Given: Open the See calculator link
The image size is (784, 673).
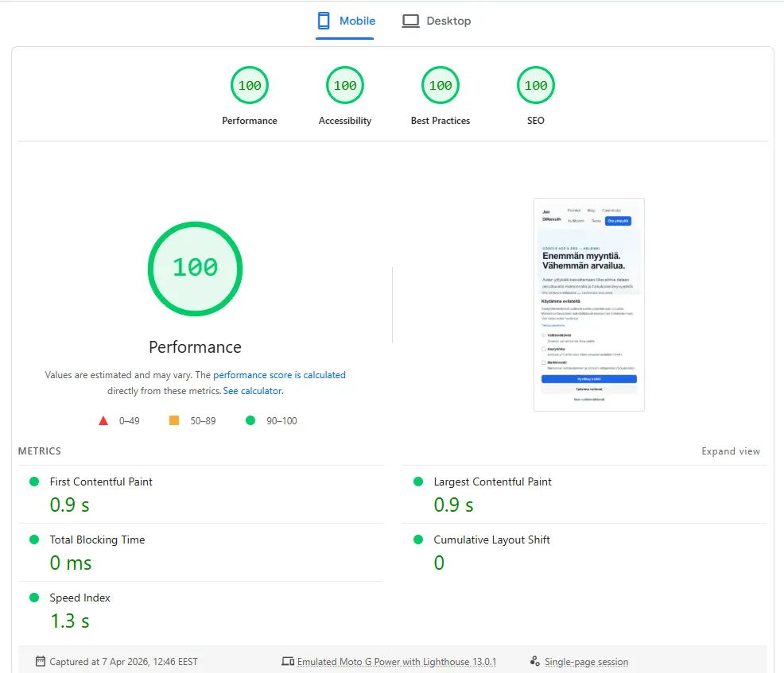Looking at the screenshot, I should point(252,390).
